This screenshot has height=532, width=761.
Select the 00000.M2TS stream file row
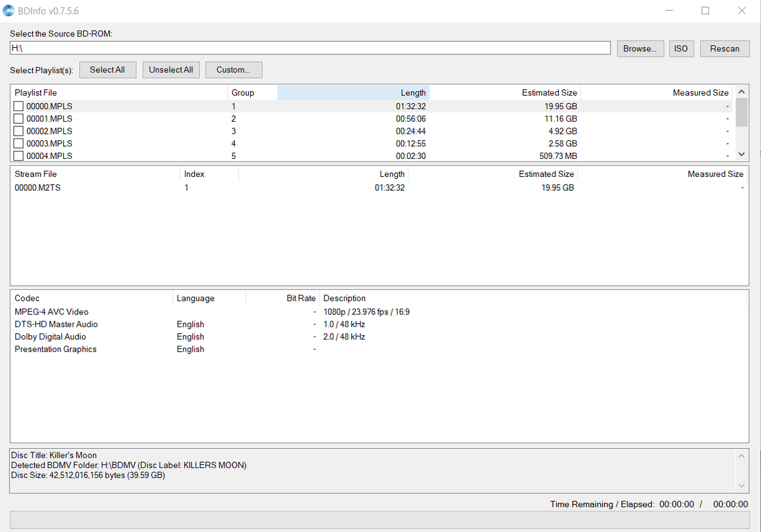379,188
